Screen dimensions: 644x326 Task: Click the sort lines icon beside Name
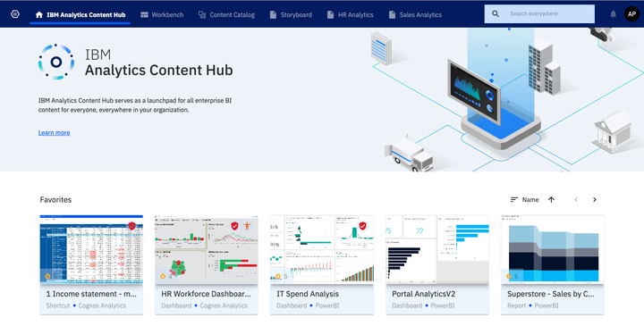pos(513,200)
